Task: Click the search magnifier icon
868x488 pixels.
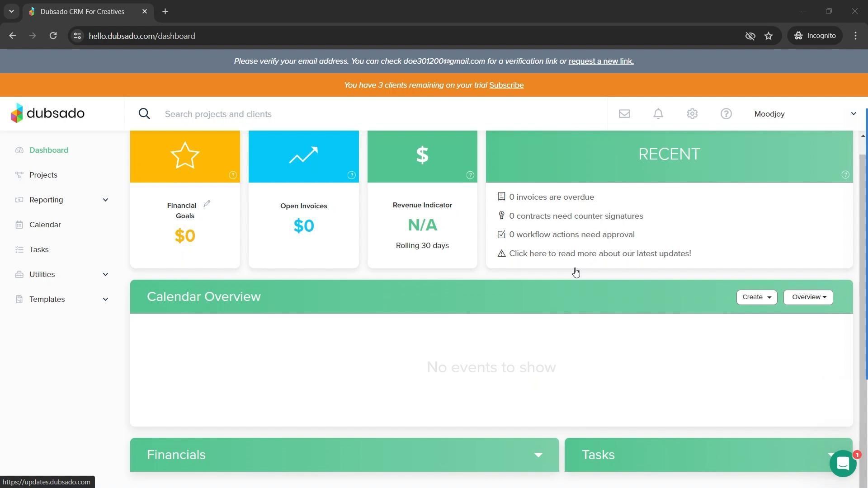Action: (144, 114)
